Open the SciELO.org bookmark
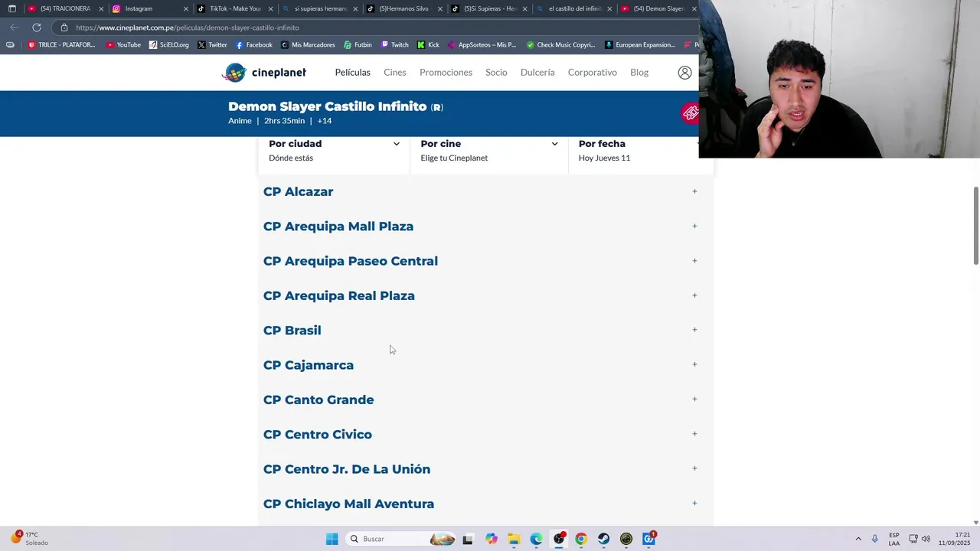Viewport: 980px width, 551px height. (x=168, y=44)
